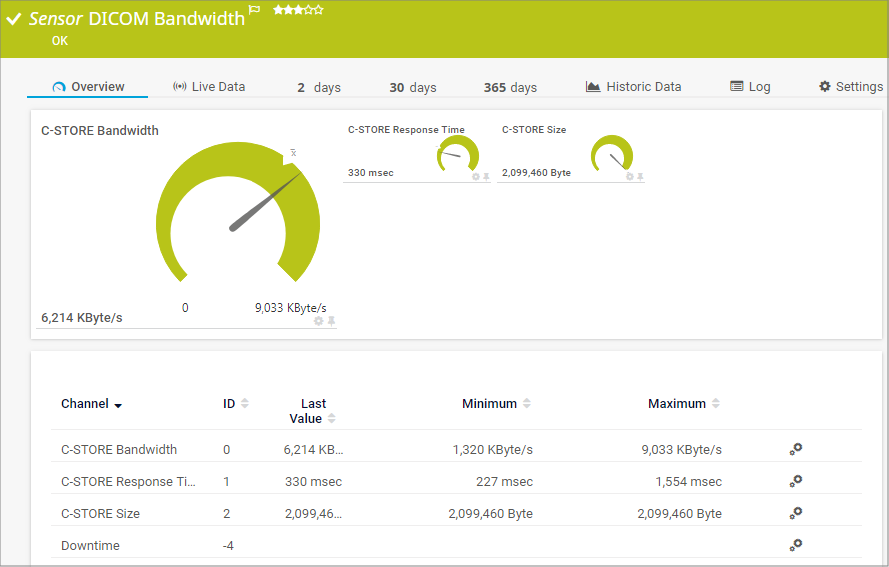Click gear icon in C-STORE Bandwidth table row
Viewport: 889px width, 567px height.
pyautogui.click(x=795, y=449)
